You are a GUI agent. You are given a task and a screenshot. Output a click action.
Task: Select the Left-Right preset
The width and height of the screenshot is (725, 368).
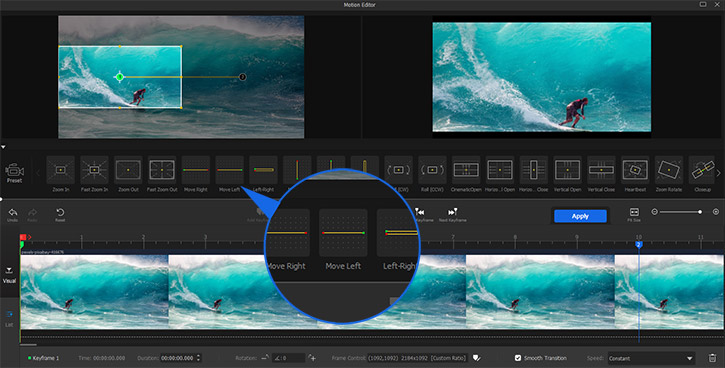point(264,170)
